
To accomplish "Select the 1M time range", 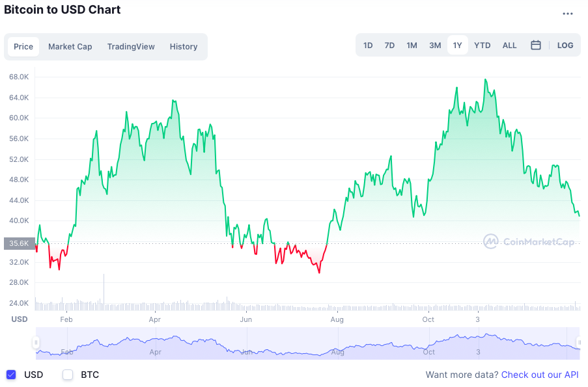I will [x=412, y=46].
